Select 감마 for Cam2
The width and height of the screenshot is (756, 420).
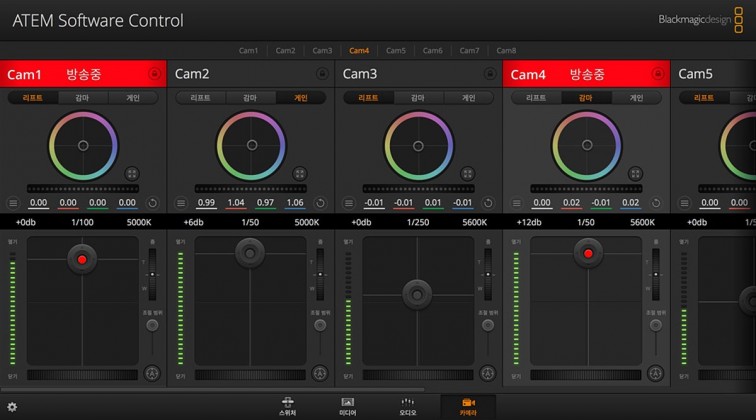click(250, 98)
